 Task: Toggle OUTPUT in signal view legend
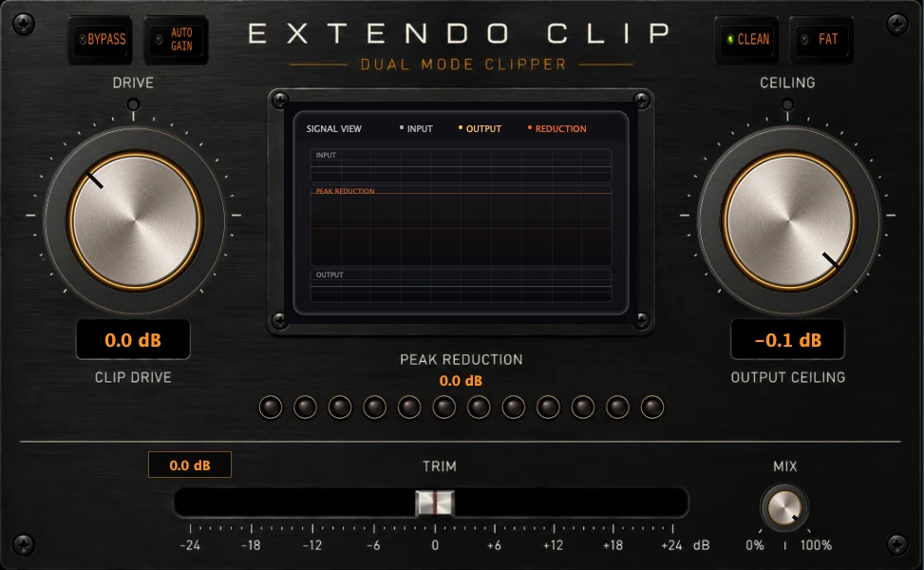tap(480, 128)
